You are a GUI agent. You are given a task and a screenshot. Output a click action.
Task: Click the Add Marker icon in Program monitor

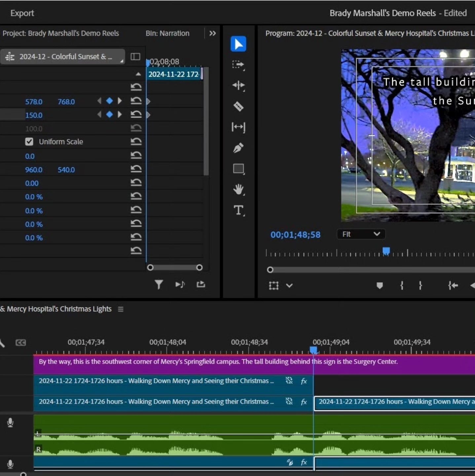pyautogui.click(x=380, y=286)
